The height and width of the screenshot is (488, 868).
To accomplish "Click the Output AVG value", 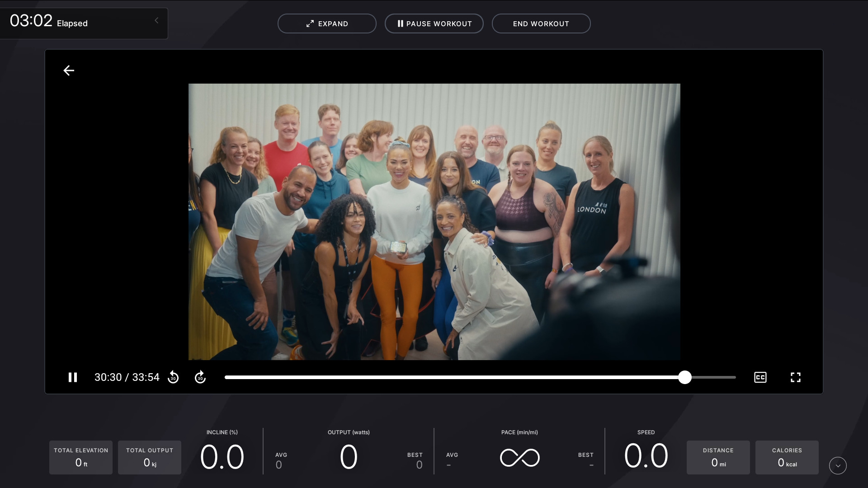I will [279, 465].
